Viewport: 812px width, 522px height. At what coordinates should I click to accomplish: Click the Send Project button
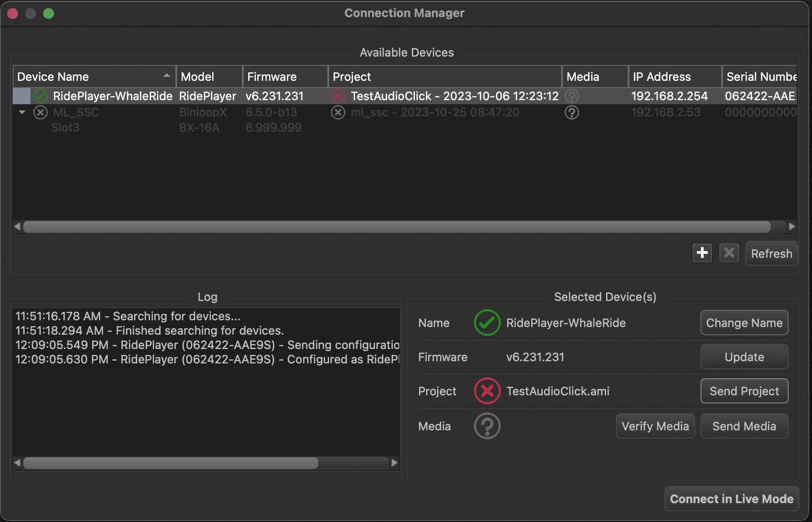(x=744, y=391)
